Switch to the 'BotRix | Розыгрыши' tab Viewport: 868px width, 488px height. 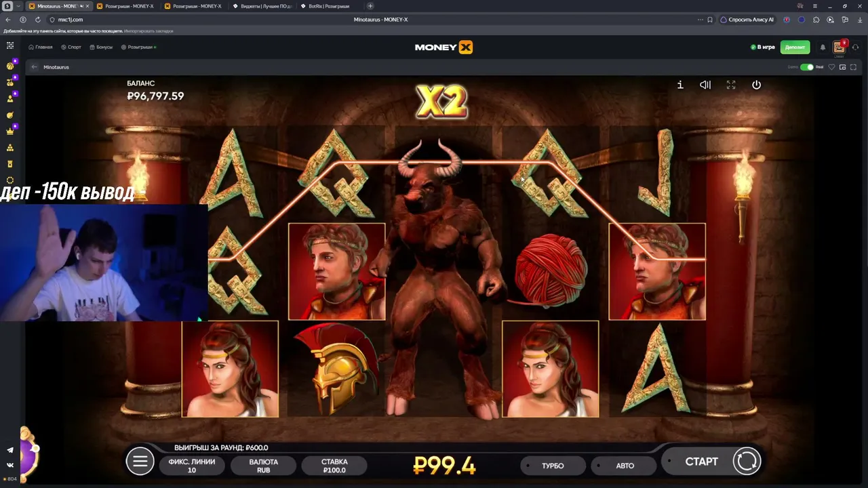[x=330, y=6]
